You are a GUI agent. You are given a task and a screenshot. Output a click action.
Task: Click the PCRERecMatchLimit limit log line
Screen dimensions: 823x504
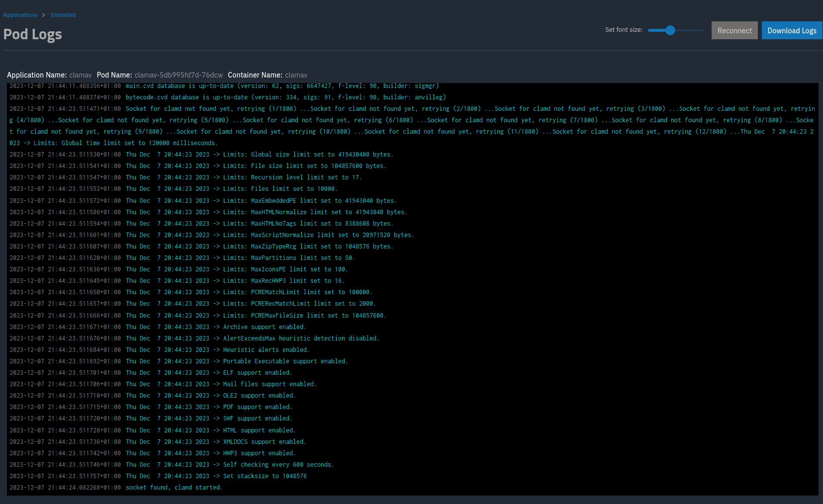click(x=192, y=304)
